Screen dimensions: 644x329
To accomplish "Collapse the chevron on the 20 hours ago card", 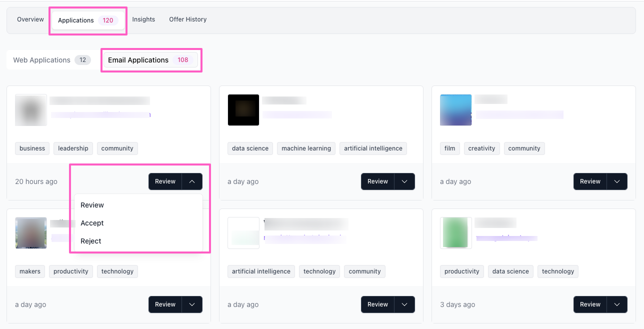I will tap(192, 181).
